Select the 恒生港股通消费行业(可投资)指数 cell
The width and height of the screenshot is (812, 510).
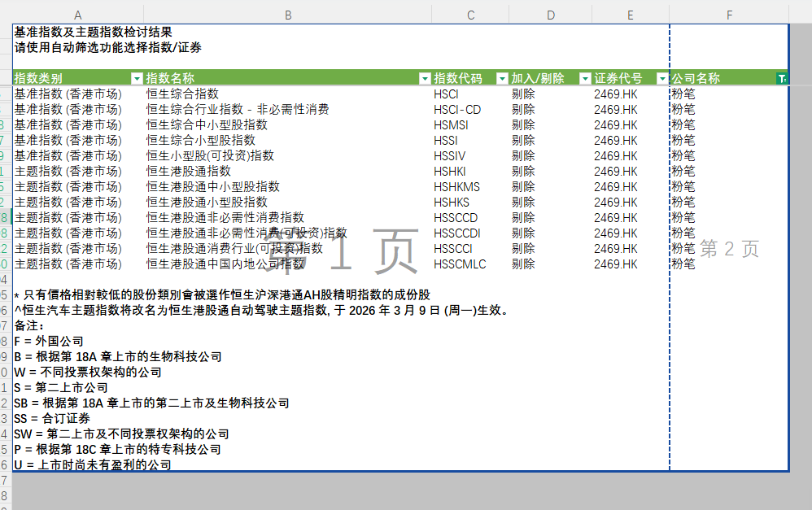[x=234, y=249]
